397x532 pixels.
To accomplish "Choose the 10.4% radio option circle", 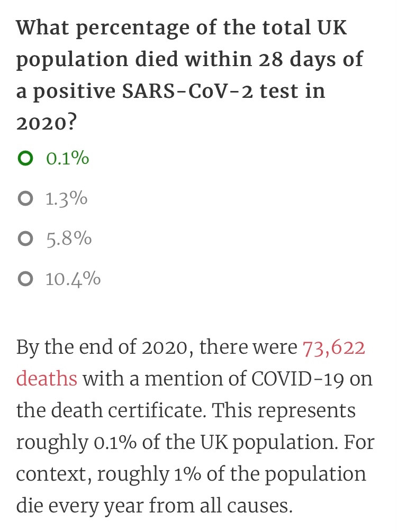I will pos(25,279).
